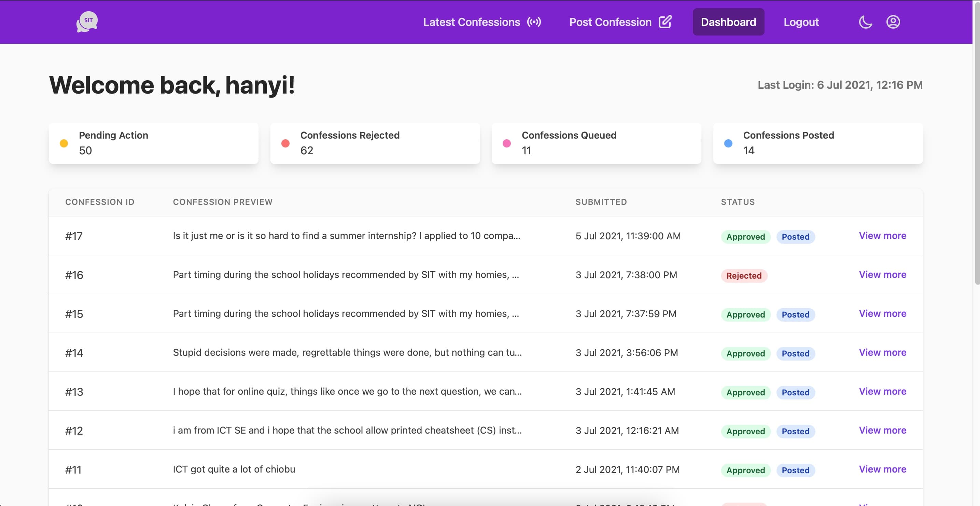This screenshot has width=980, height=506.
Task: Click Logout in the navbar
Action: [801, 22]
